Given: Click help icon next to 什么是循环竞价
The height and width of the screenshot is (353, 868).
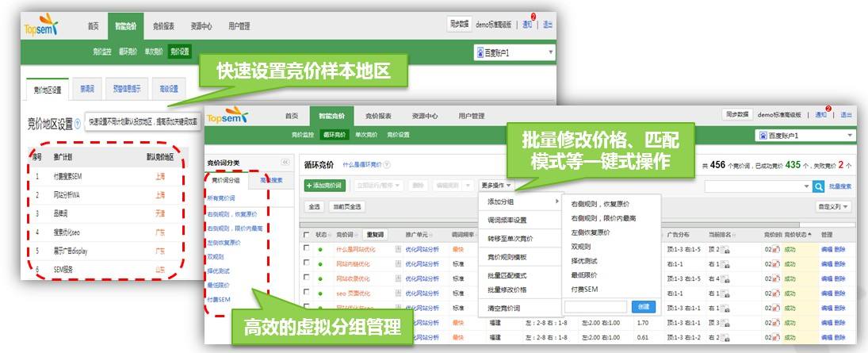Looking at the screenshot, I should coord(387,164).
